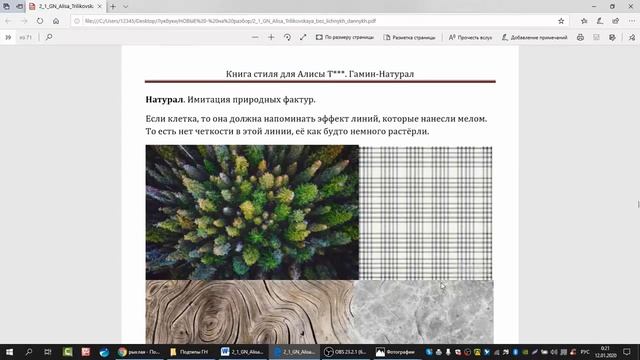Click the set-aside tabs icon
640x360 pixels.
19,7
